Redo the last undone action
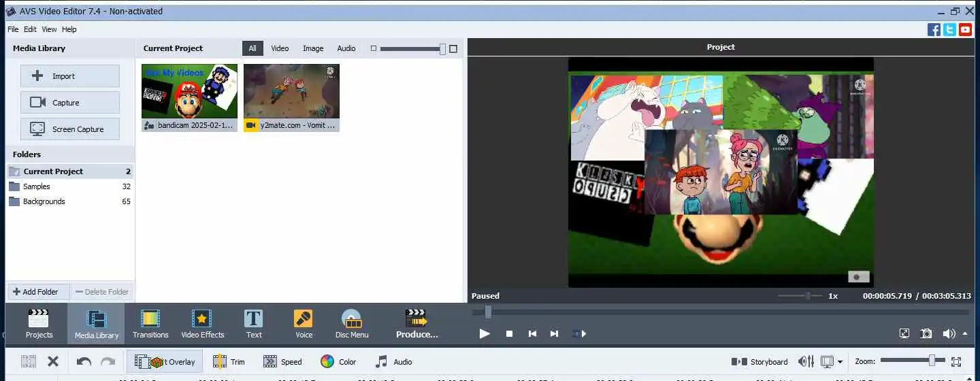This screenshot has width=980, height=381. (108, 362)
